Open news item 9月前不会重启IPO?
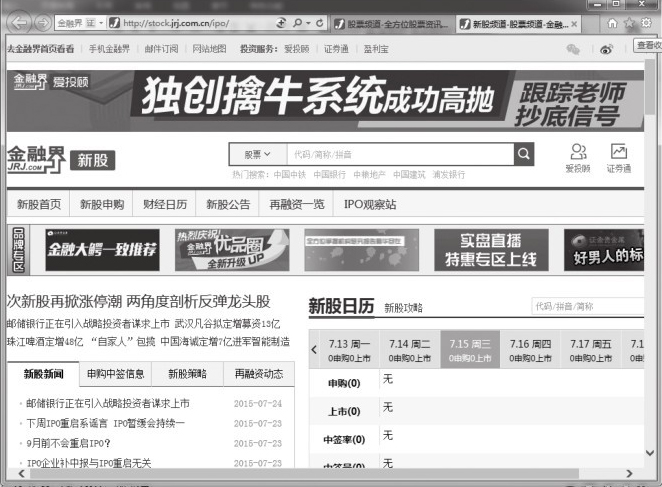This screenshot has height=487, width=662. (68, 443)
